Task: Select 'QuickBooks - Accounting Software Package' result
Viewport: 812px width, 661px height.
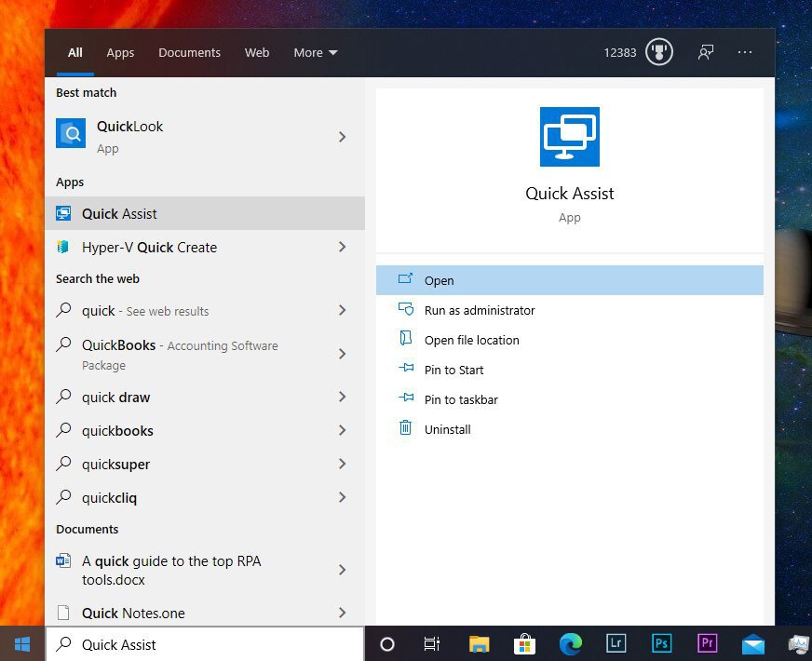Action: (205, 354)
